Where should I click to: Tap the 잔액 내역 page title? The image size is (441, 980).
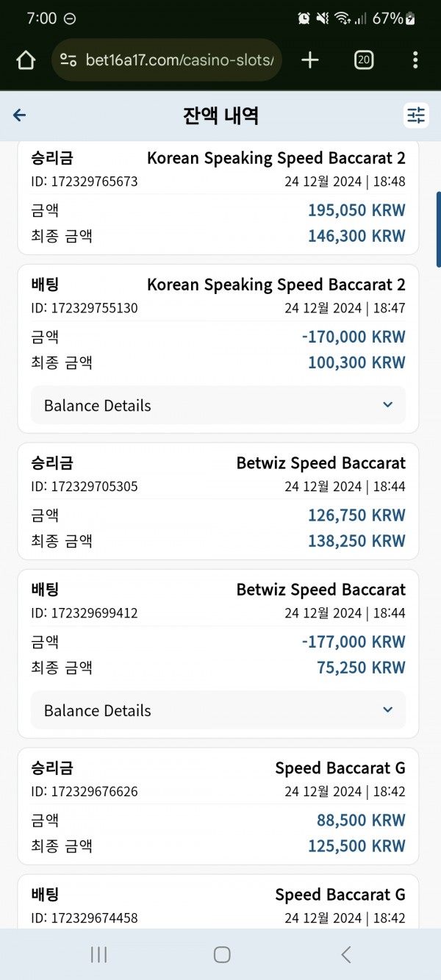220,115
